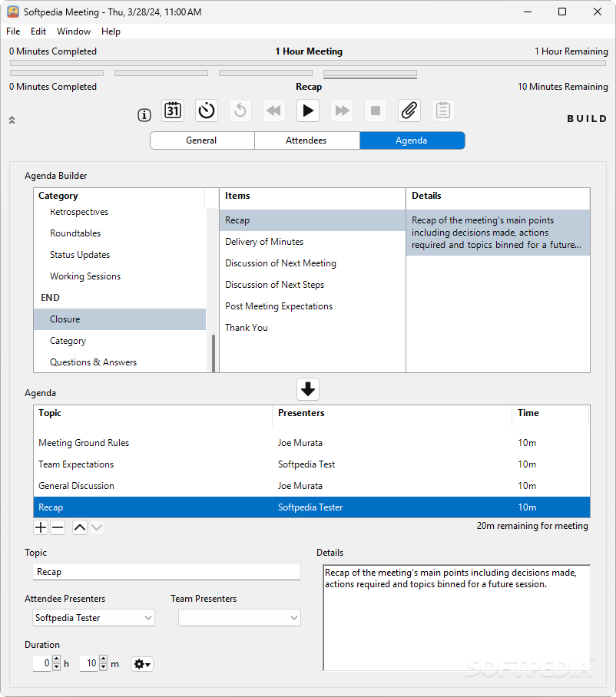Click the first topic segment progress bar

[57, 73]
